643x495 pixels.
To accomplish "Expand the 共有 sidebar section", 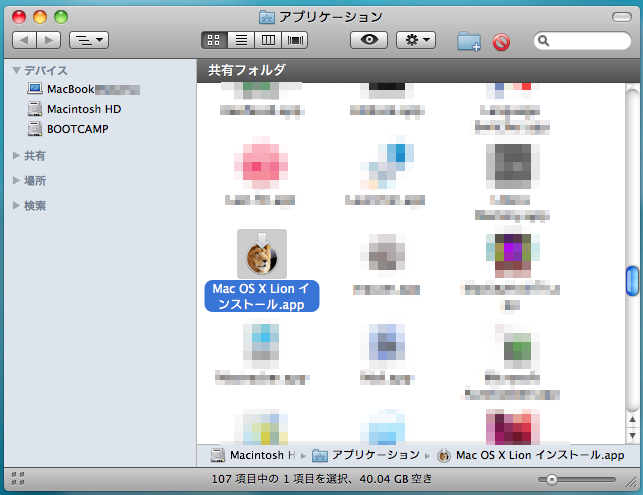I will click(16, 155).
